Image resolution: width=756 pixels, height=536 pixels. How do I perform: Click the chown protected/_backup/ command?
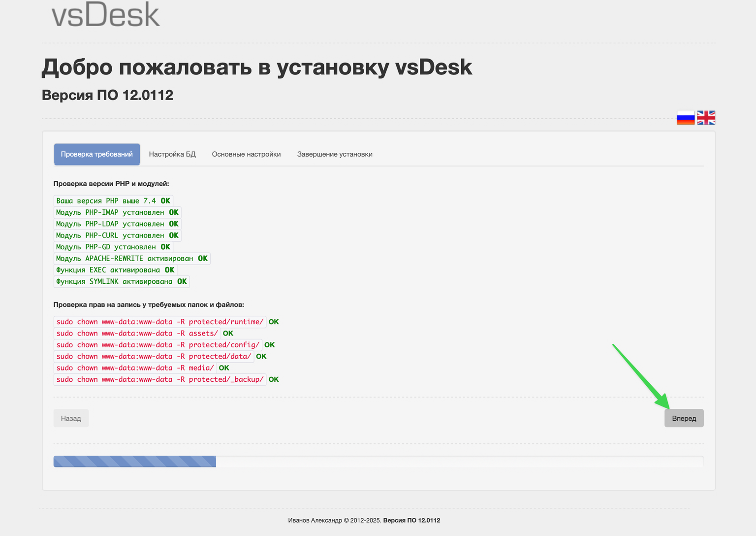tap(159, 379)
